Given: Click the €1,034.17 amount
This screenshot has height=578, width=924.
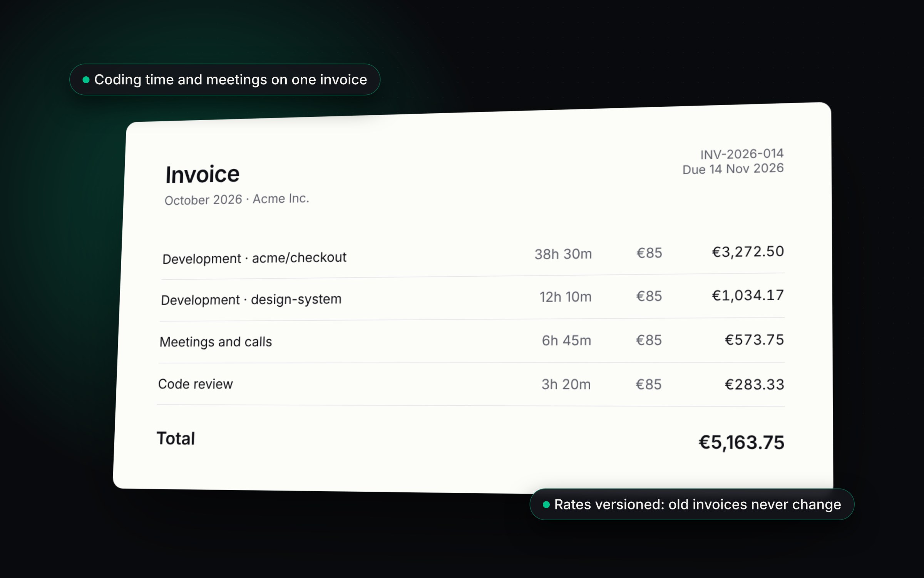Looking at the screenshot, I should pyautogui.click(x=748, y=295).
